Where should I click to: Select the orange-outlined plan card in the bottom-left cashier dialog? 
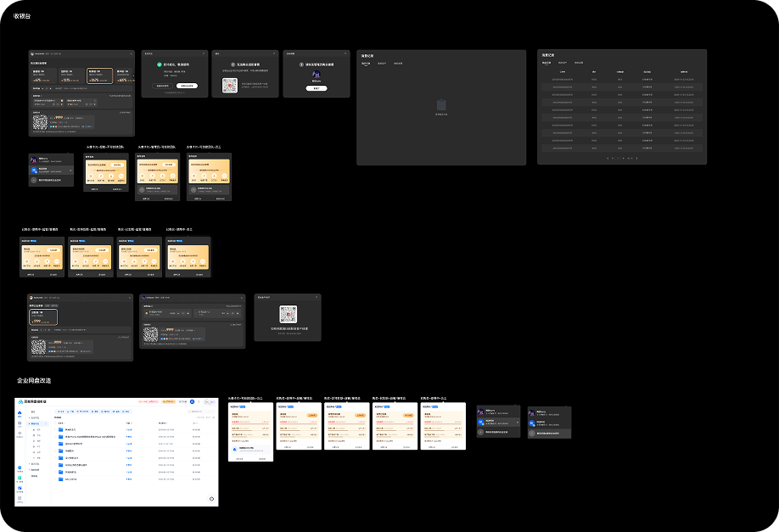[x=43, y=317]
